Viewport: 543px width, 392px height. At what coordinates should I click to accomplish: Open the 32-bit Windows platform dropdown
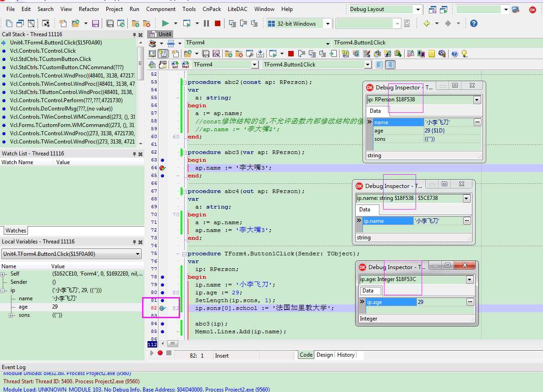click(328, 23)
